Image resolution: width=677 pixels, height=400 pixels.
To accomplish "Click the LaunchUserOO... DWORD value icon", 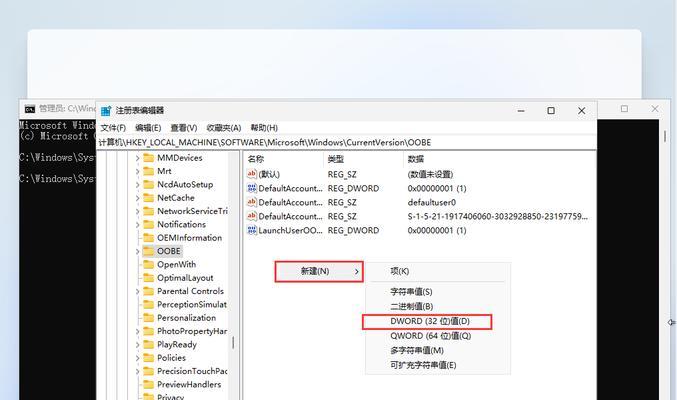I will coord(252,230).
